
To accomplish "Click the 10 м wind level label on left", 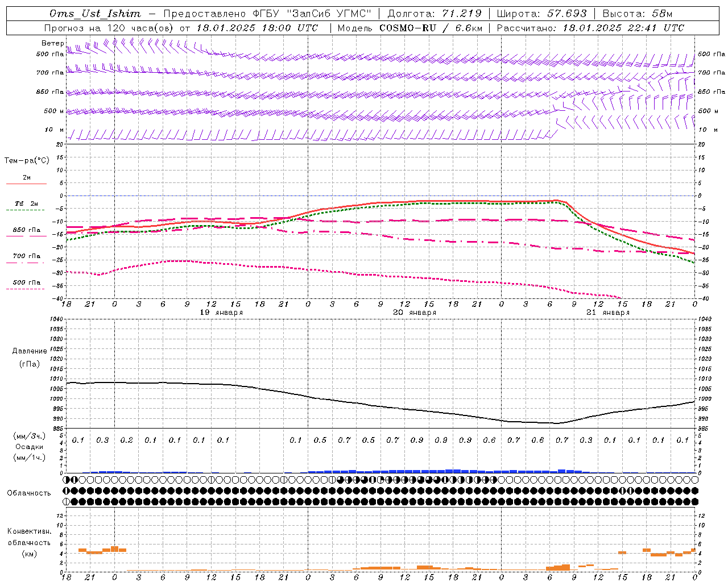I will point(54,130).
